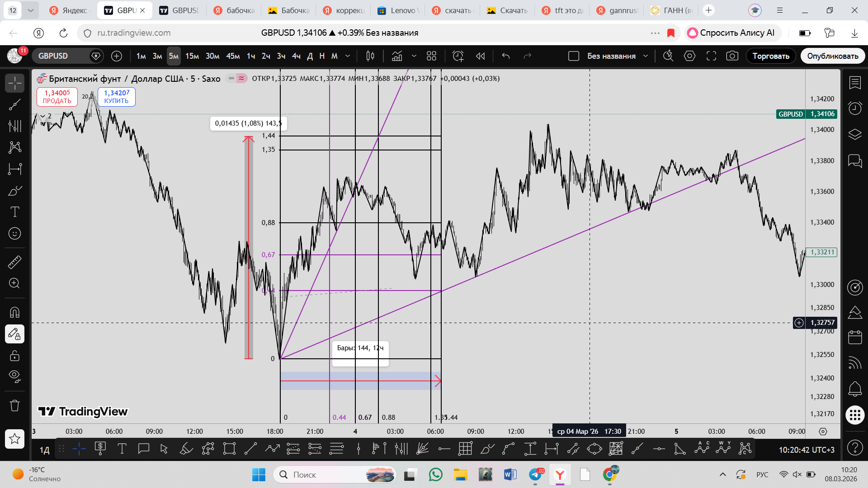Toggle the lock all drawings icon

[x=15, y=356]
